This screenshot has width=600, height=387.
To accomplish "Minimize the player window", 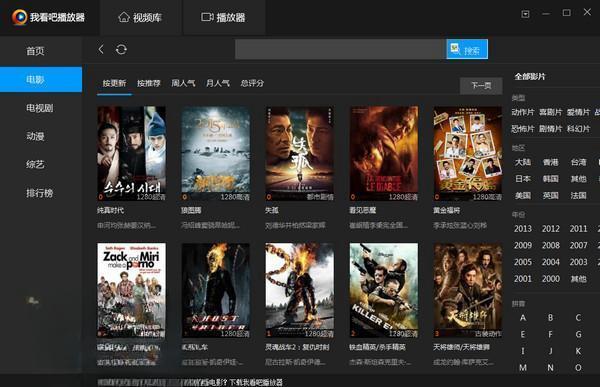I will [546, 14].
